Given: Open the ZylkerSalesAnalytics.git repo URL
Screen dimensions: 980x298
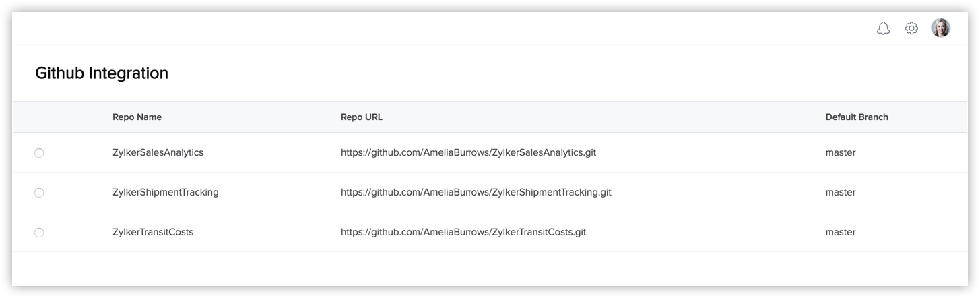Looking at the screenshot, I should click(x=468, y=152).
